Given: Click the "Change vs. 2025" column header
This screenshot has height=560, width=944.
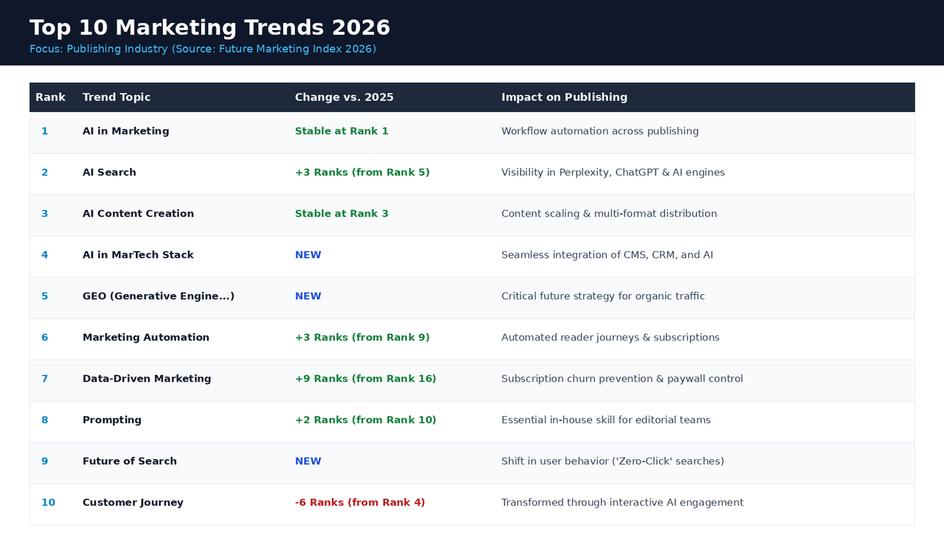Looking at the screenshot, I should tap(344, 97).
